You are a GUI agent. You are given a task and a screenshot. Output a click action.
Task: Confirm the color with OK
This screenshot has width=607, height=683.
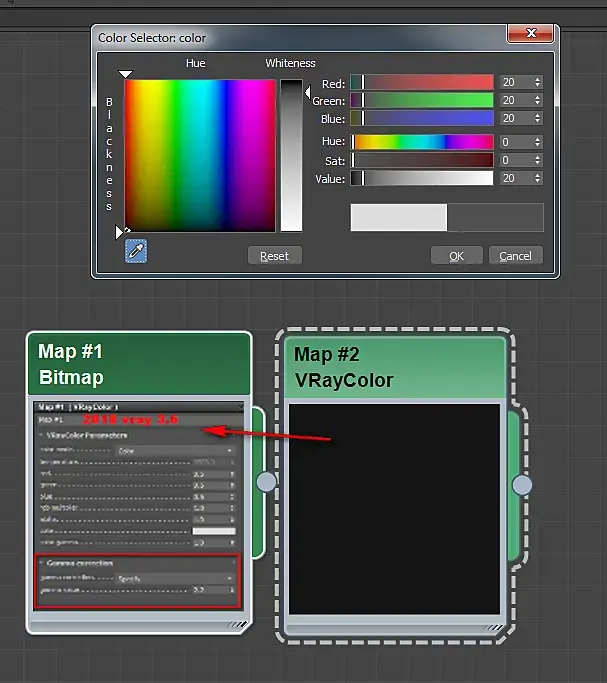pos(456,256)
